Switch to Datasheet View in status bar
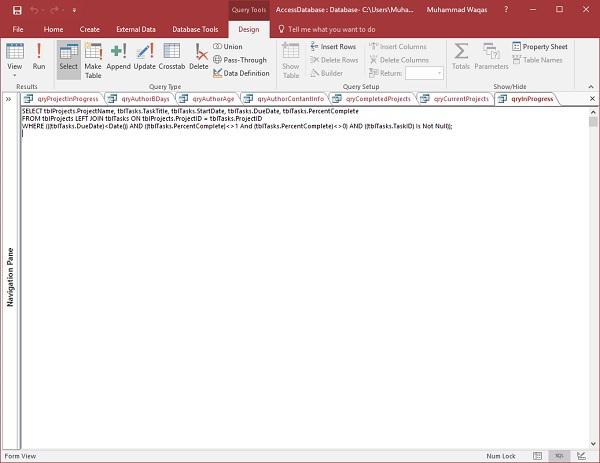600x463 pixels. pyautogui.click(x=537, y=456)
